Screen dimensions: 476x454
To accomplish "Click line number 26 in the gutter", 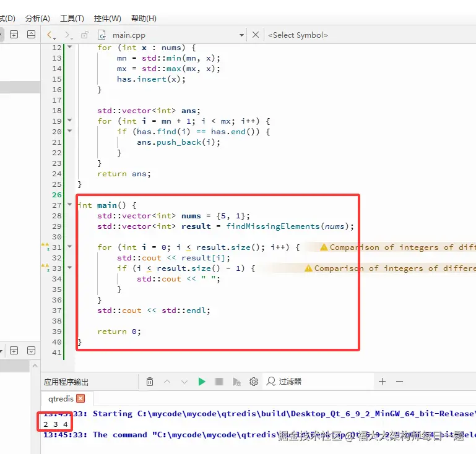I will tap(57, 195).
